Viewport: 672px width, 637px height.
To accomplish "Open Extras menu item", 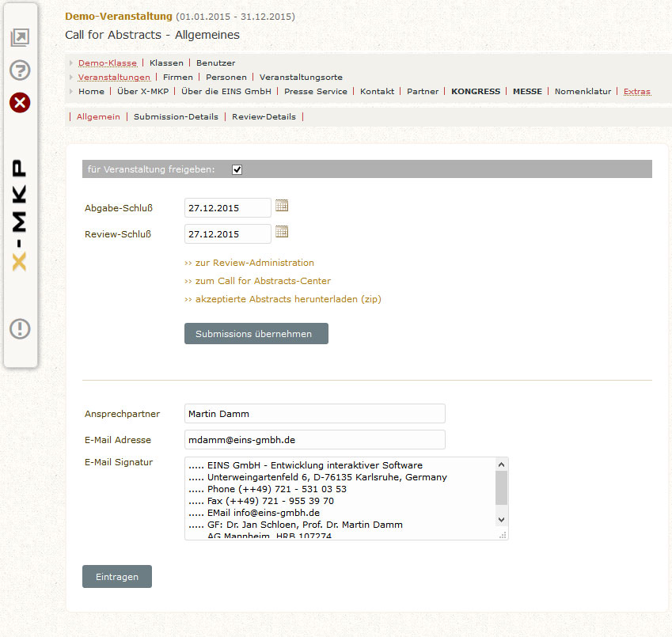I will point(637,91).
